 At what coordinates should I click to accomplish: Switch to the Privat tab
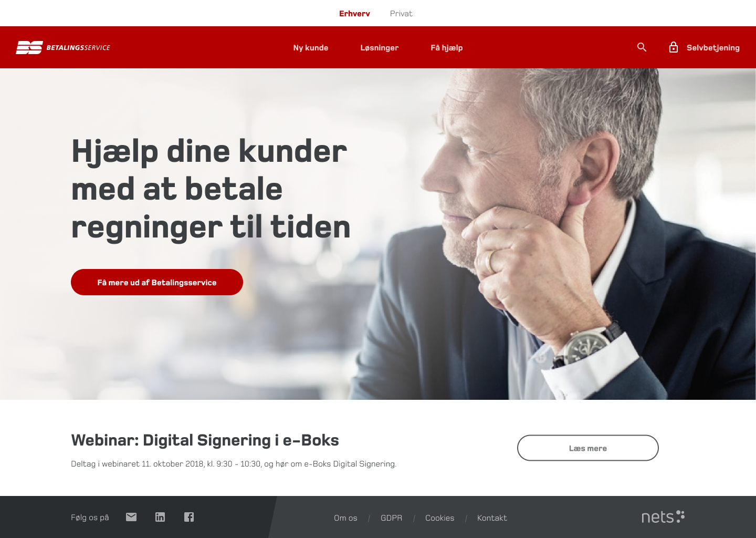[x=401, y=14]
